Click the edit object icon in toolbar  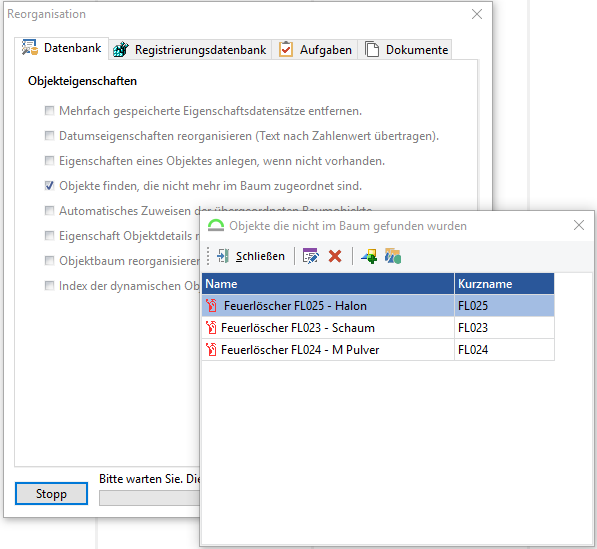310,256
